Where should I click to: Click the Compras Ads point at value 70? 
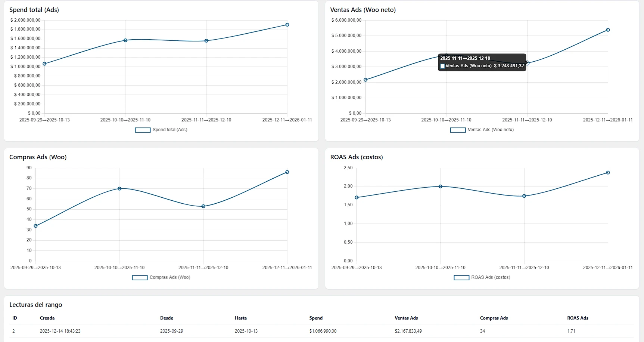point(119,188)
